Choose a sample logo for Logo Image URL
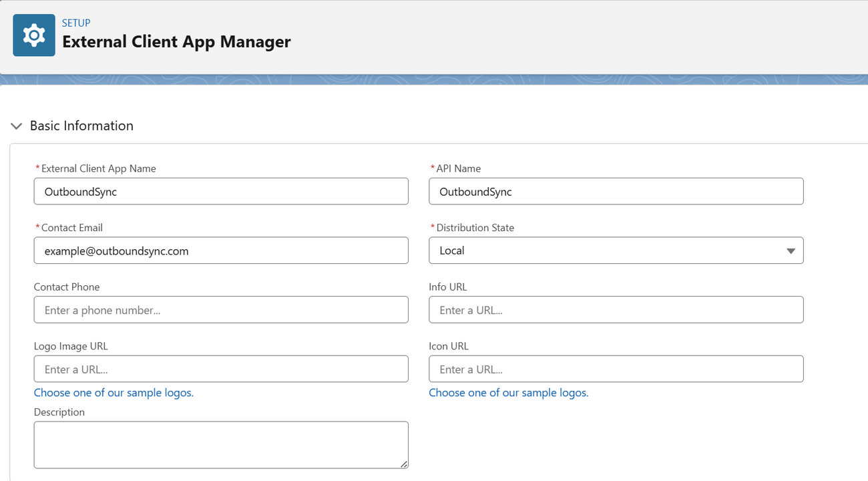The height and width of the screenshot is (481, 868). pos(114,392)
